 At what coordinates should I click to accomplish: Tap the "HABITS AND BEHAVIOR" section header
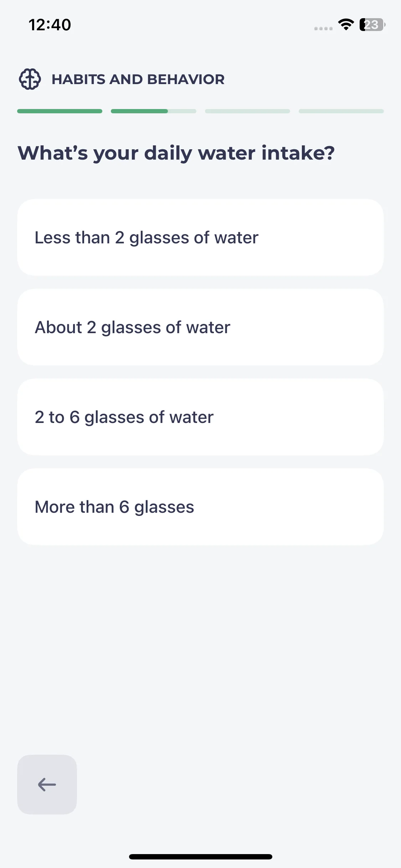138,79
